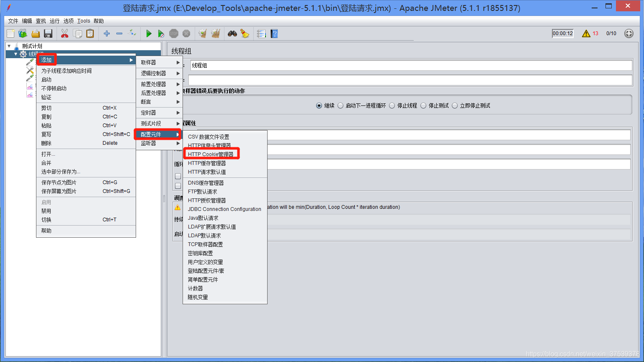Click the yellow warning triangle log icon
Image resolution: width=644 pixels, height=362 pixels.
(x=586, y=33)
